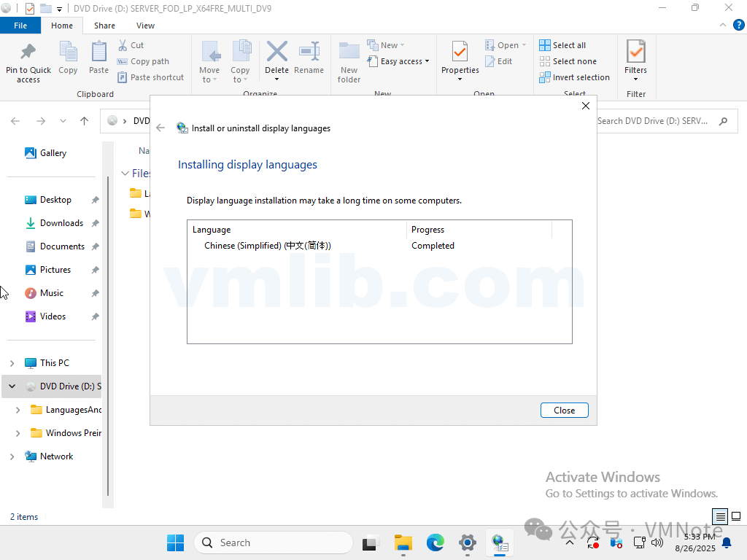747x560 pixels.
Task: Click the New folder icon
Action: pos(349,52)
